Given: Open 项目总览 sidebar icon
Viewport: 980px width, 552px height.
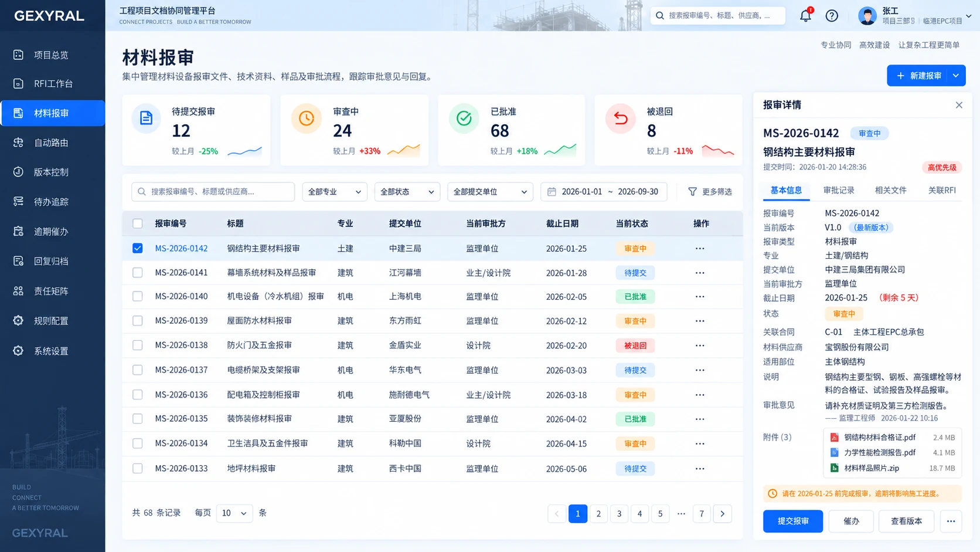Looking at the screenshot, I should 18,55.
